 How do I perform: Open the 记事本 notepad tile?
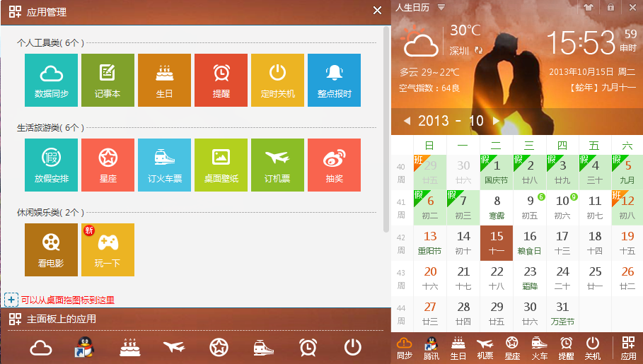pos(108,80)
